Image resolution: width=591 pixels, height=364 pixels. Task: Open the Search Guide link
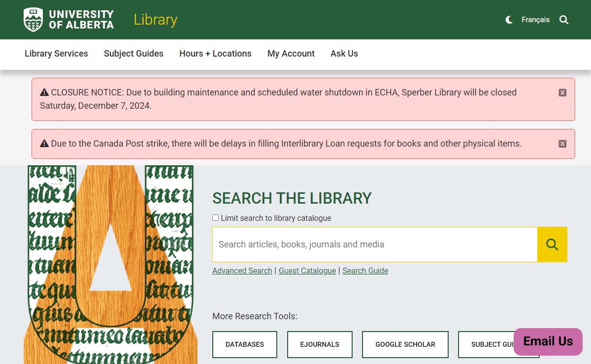(365, 271)
